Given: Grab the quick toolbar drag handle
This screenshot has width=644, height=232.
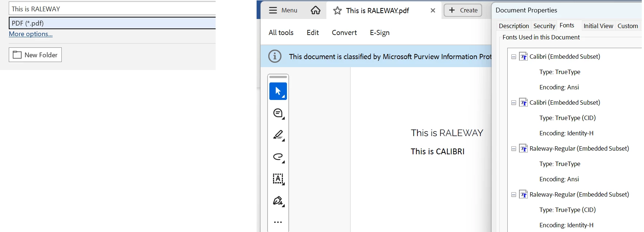Looking at the screenshot, I should click(278, 77).
